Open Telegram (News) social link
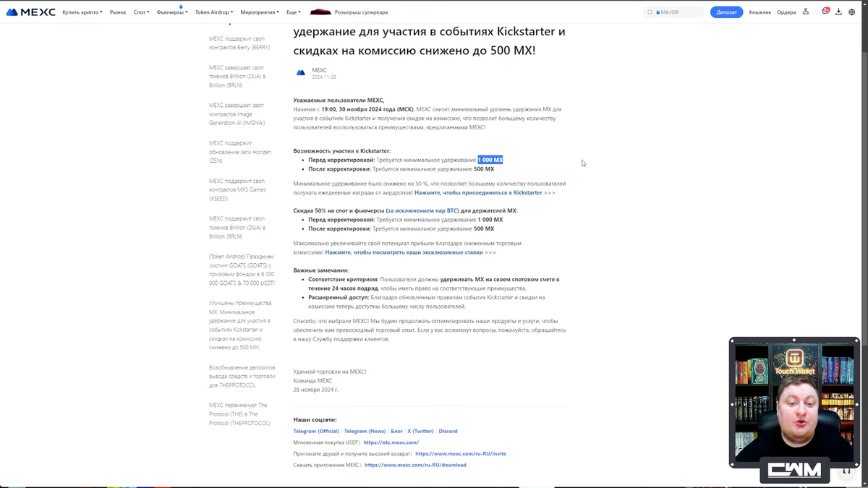 [x=365, y=431]
